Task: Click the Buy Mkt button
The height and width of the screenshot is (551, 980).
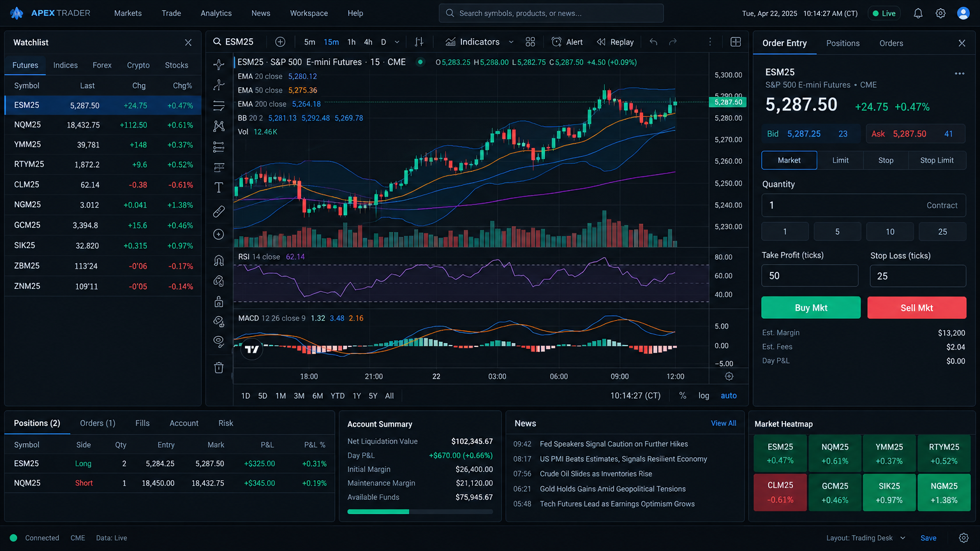Action: click(811, 307)
